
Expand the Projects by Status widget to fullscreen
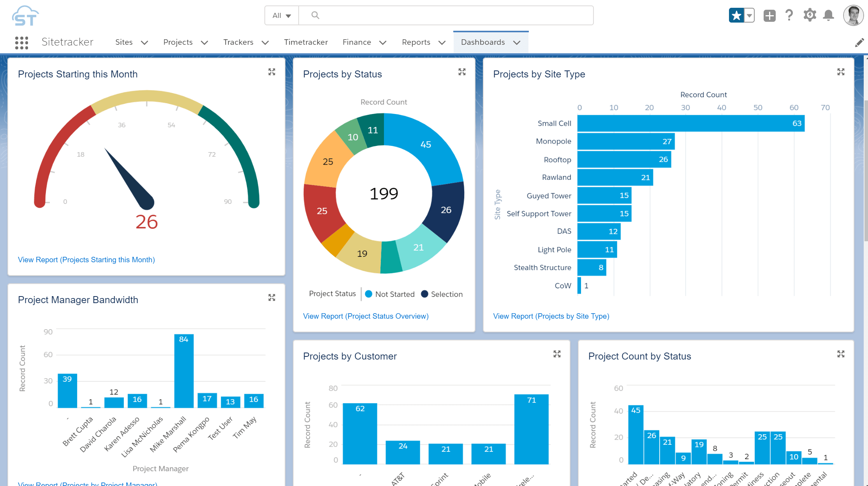point(462,72)
